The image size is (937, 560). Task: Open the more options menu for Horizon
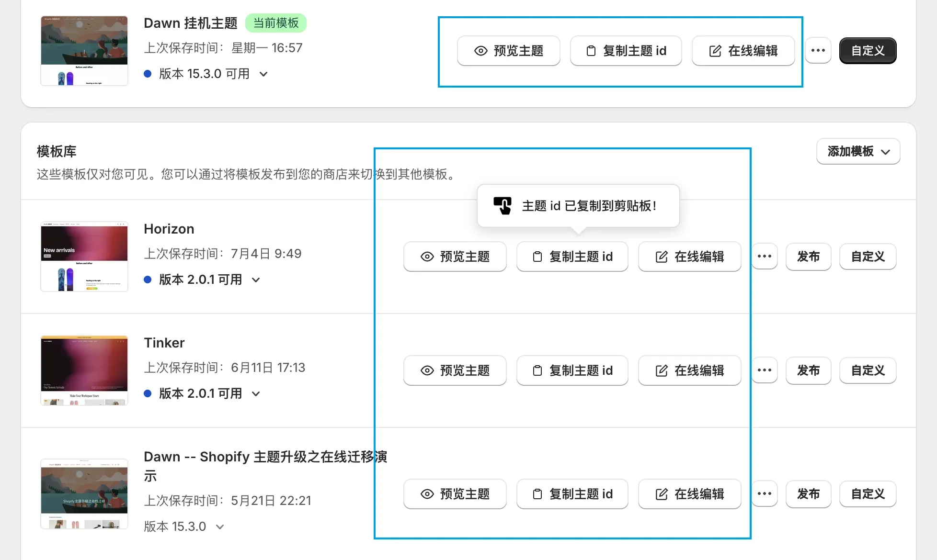[x=764, y=257]
